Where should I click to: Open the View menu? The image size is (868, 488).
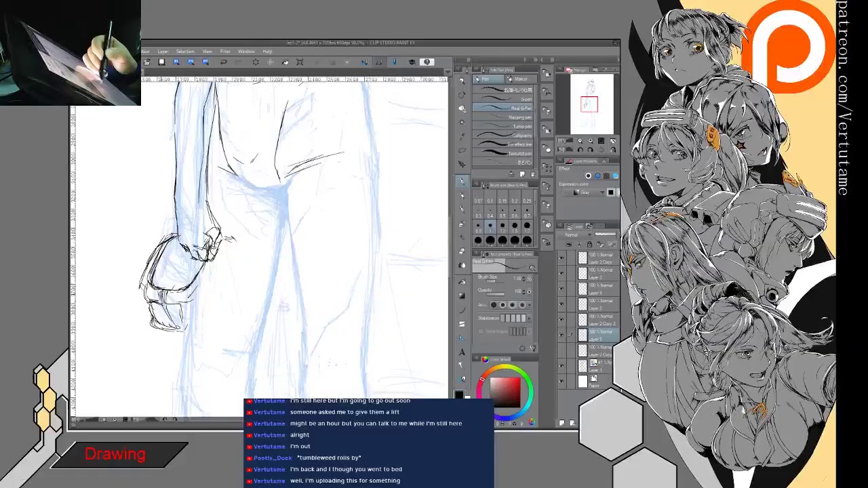click(x=207, y=52)
